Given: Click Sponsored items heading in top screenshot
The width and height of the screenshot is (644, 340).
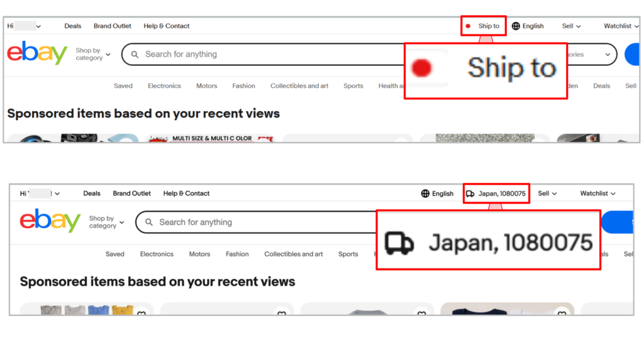Looking at the screenshot, I should click(x=143, y=113).
